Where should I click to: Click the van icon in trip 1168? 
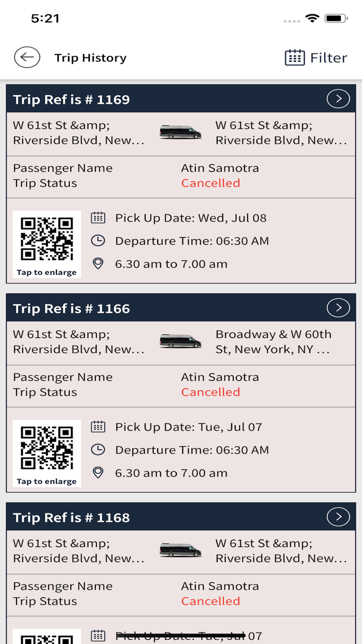pyautogui.click(x=180, y=550)
